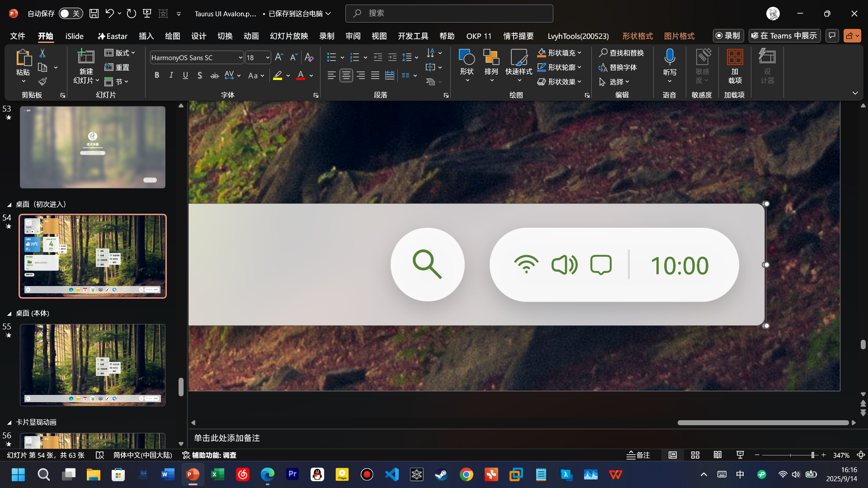Viewport: 868px width, 488px height.
Task: Open the font size dropdown
Action: 268,57
